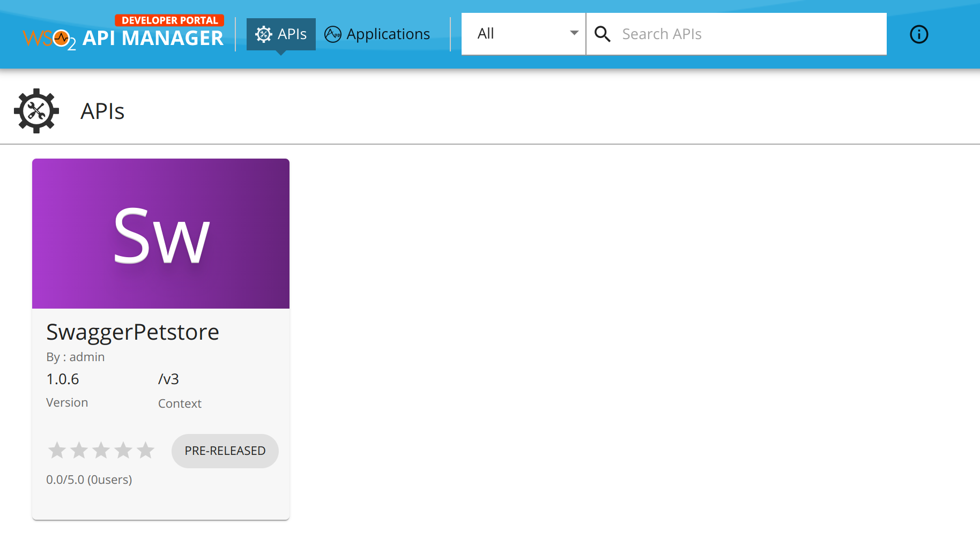Click the WSO2 API Manager logo

click(x=123, y=38)
